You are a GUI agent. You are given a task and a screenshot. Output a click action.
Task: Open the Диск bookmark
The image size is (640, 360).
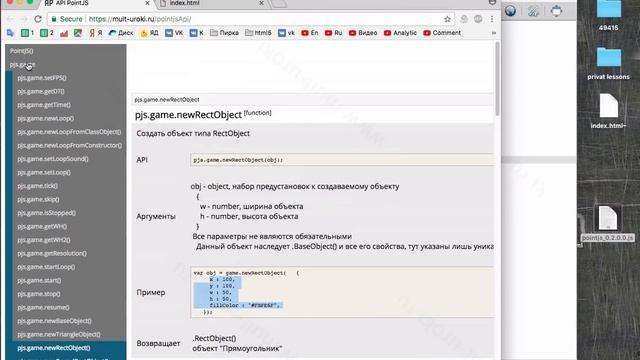[x=121, y=33]
